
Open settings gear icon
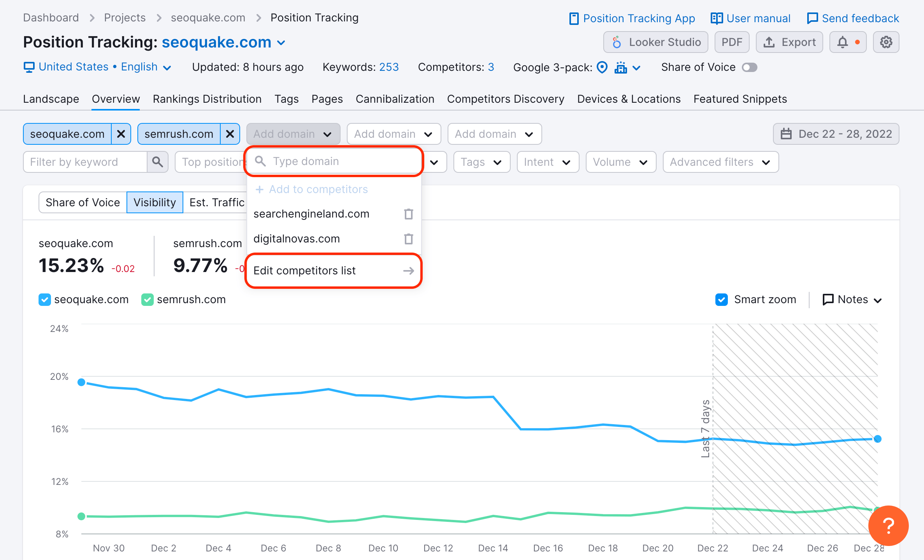pos(886,42)
